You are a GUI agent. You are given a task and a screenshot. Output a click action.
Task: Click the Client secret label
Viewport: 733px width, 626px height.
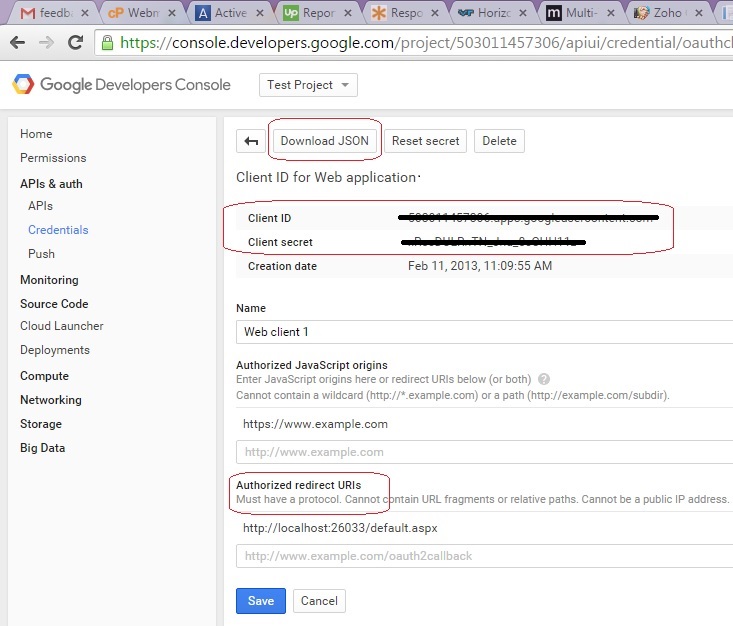tap(280, 242)
